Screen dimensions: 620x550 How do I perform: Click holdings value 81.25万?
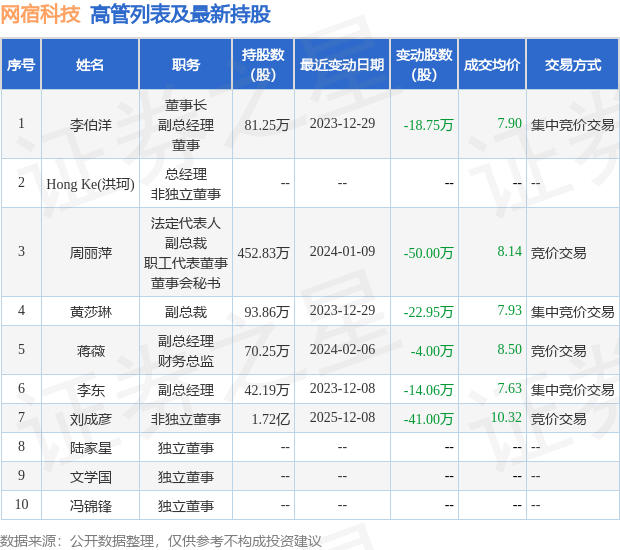(267, 125)
